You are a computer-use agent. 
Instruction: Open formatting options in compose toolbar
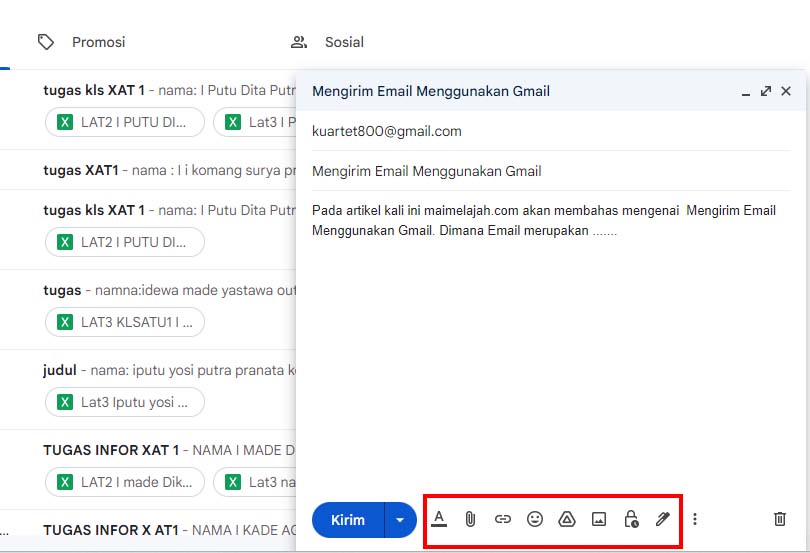(x=439, y=518)
